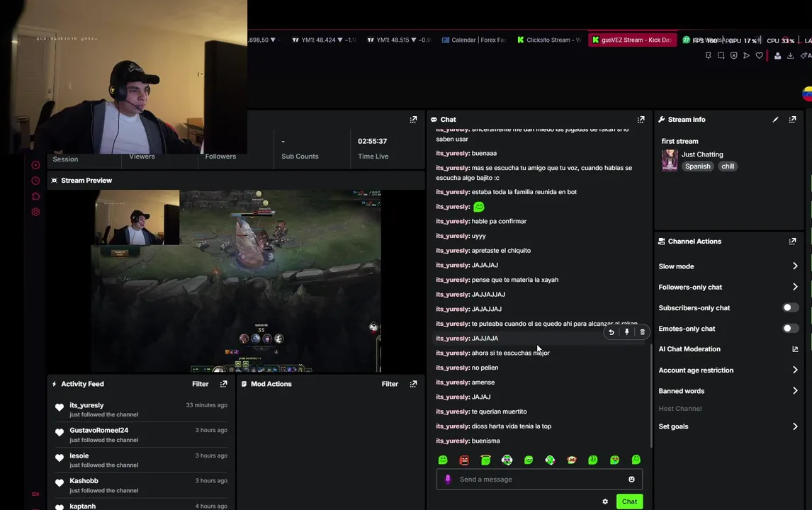Open the Mod Actions Filter
Screen dimensions: 812x510
click(x=390, y=384)
